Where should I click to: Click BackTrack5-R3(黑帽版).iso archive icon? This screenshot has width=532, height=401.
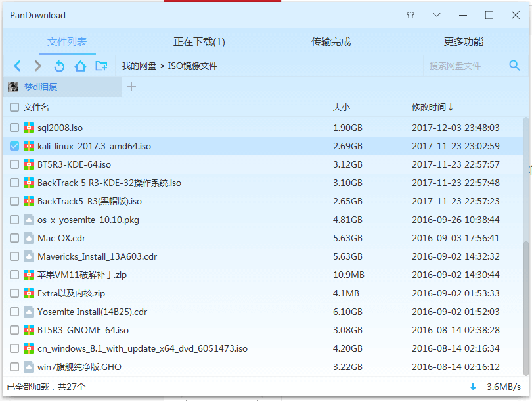tap(29, 201)
